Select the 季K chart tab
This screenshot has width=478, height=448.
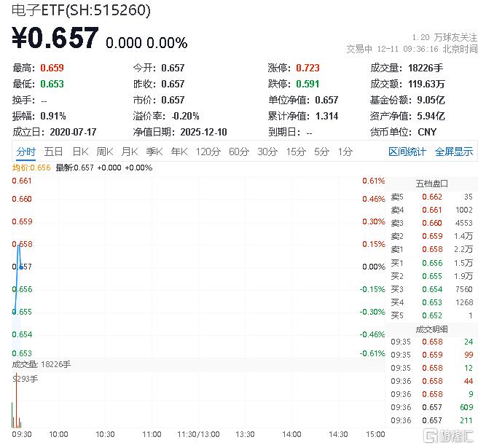click(154, 152)
